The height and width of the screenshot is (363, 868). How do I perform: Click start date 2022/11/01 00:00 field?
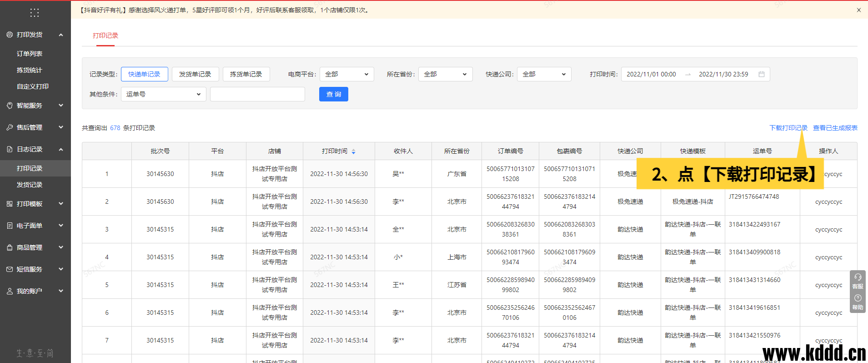pos(651,74)
